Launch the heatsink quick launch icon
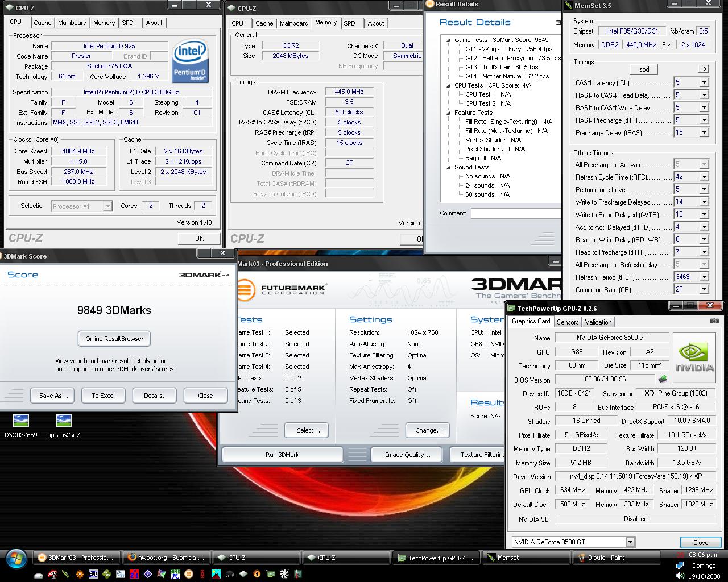728x582 pixels. pyautogui.click(x=229, y=574)
